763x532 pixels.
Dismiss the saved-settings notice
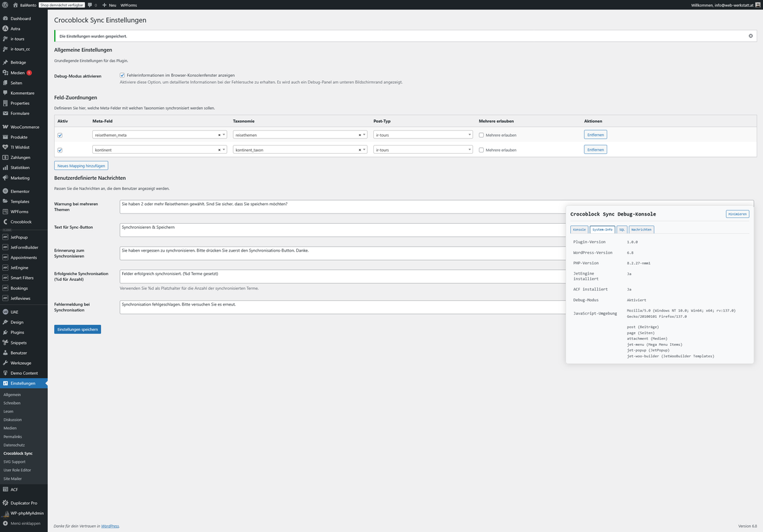click(x=751, y=36)
